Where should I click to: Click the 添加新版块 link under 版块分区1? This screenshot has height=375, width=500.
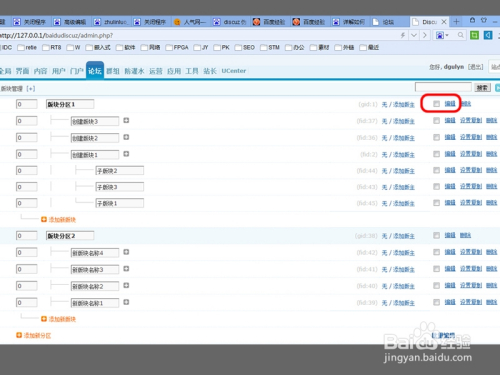point(62,219)
